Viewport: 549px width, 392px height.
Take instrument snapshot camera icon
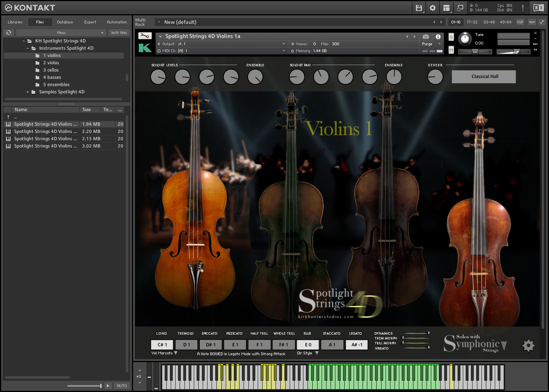[426, 36]
